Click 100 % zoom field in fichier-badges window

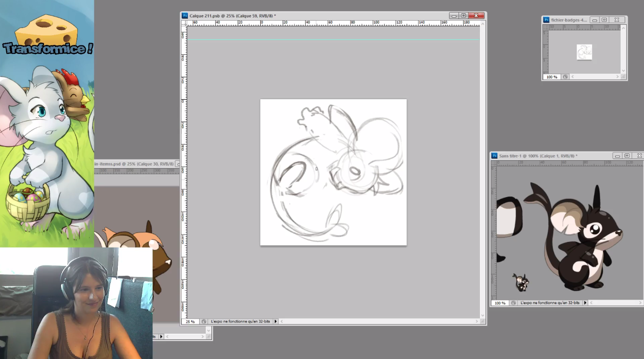click(x=552, y=77)
